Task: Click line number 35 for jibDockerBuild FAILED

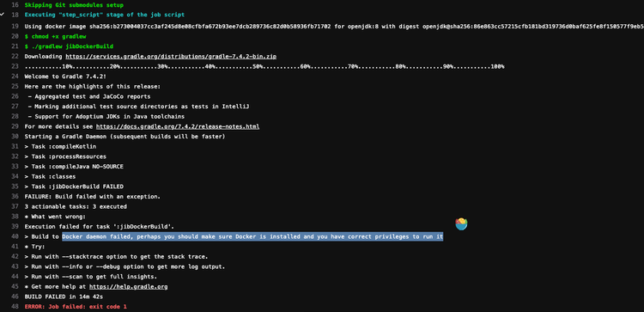Action: (x=15, y=187)
